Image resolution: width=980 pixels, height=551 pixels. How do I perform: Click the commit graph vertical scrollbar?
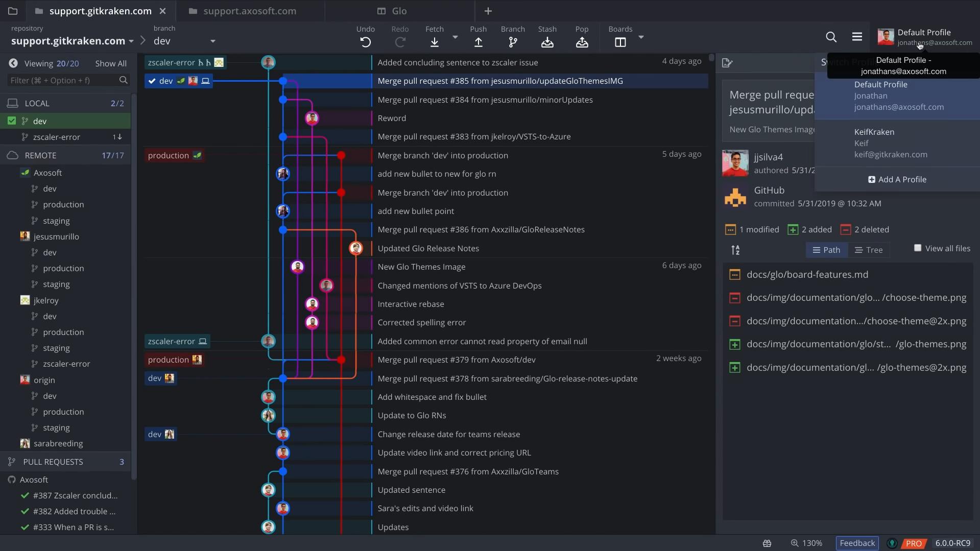coord(711,57)
